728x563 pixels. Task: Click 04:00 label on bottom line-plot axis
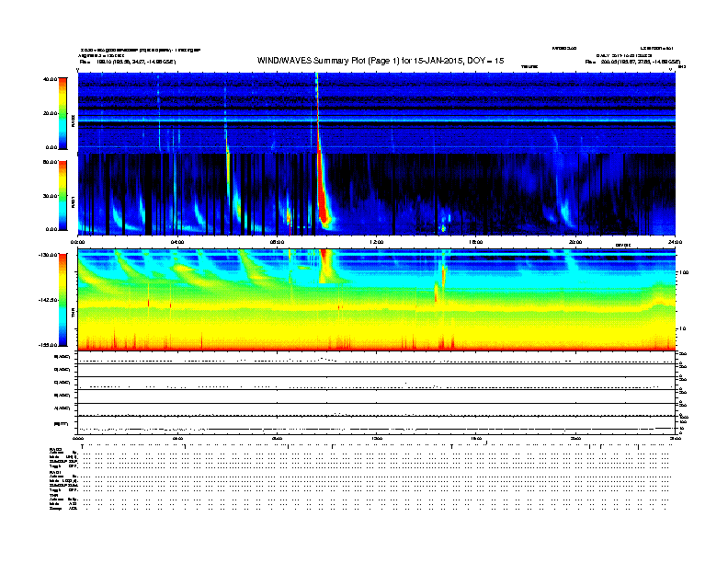point(177,438)
